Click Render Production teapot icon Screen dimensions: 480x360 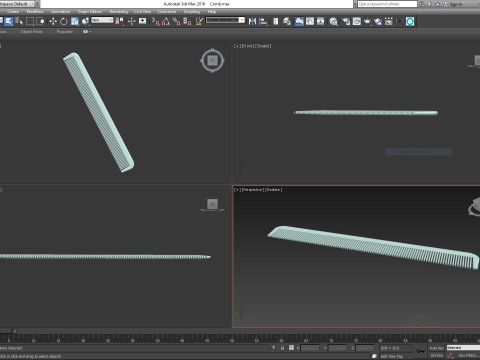367,21
